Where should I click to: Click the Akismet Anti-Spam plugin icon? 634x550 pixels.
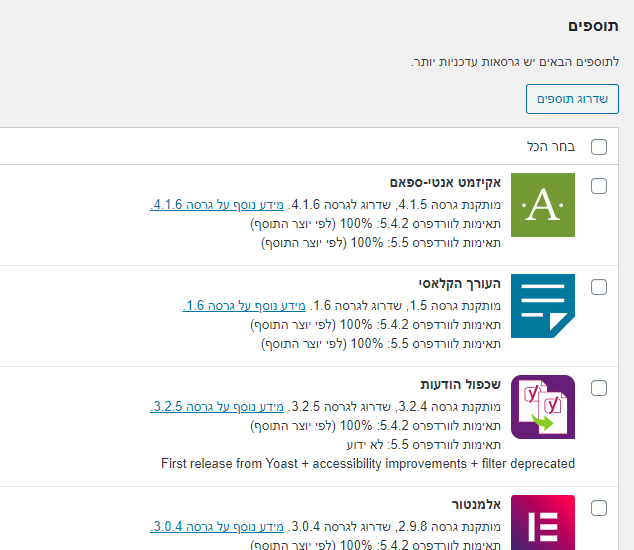[x=543, y=205]
